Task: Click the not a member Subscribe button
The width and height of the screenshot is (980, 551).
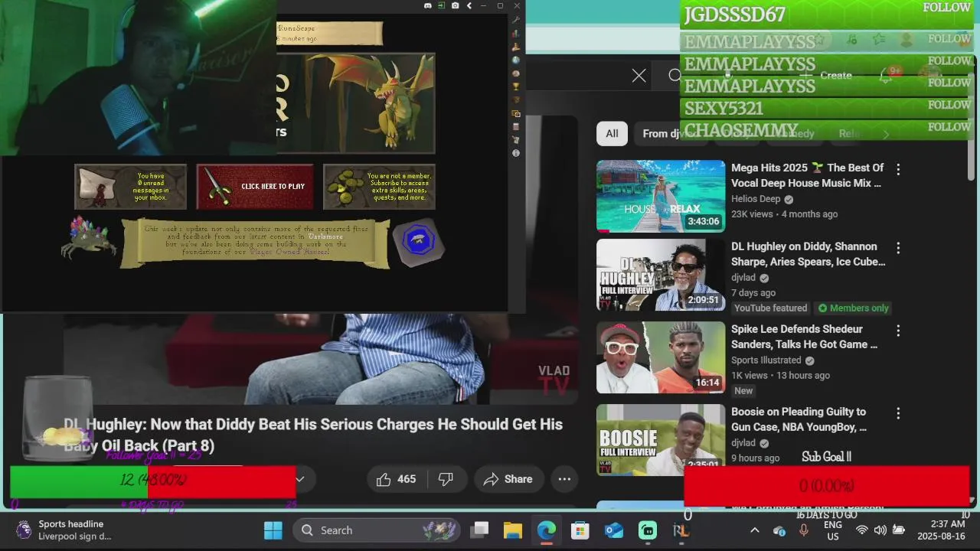Action: point(379,187)
